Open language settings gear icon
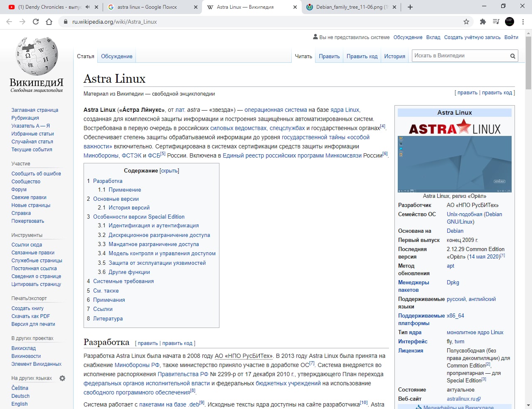Screen dimensions: 532x409 [62, 378]
